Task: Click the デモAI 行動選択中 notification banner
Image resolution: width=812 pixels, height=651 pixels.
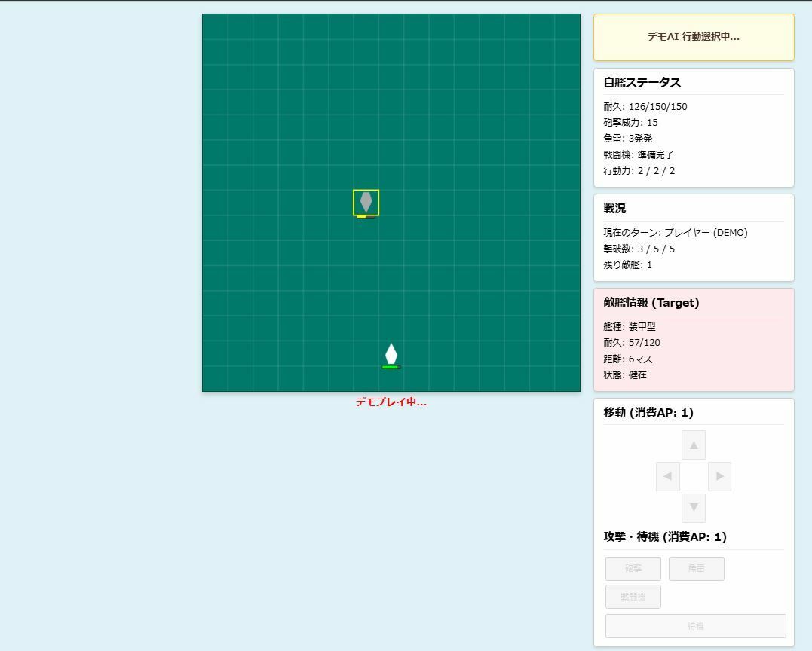Action: [x=692, y=37]
